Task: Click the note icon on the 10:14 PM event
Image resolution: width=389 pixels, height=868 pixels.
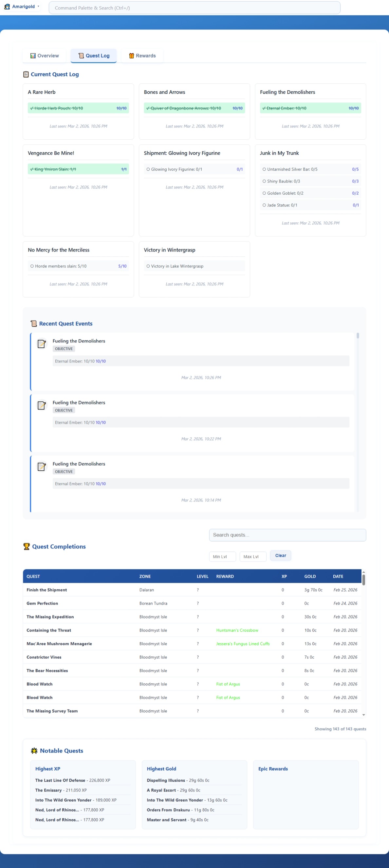Action: tap(42, 466)
